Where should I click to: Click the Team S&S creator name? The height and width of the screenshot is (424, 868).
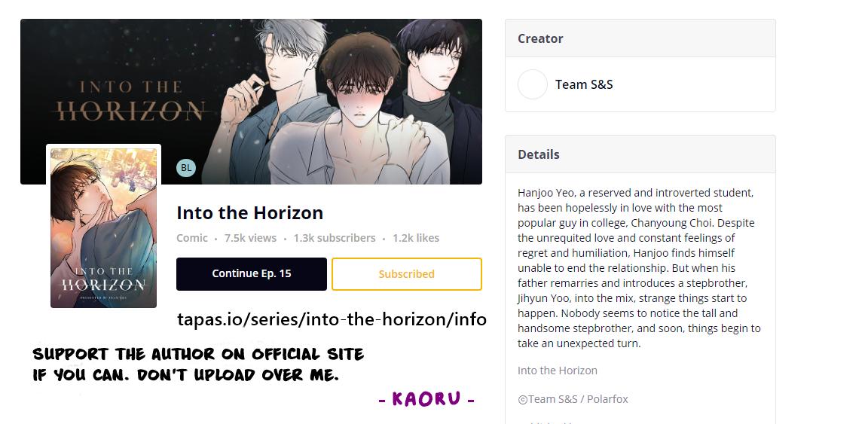point(584,84)
